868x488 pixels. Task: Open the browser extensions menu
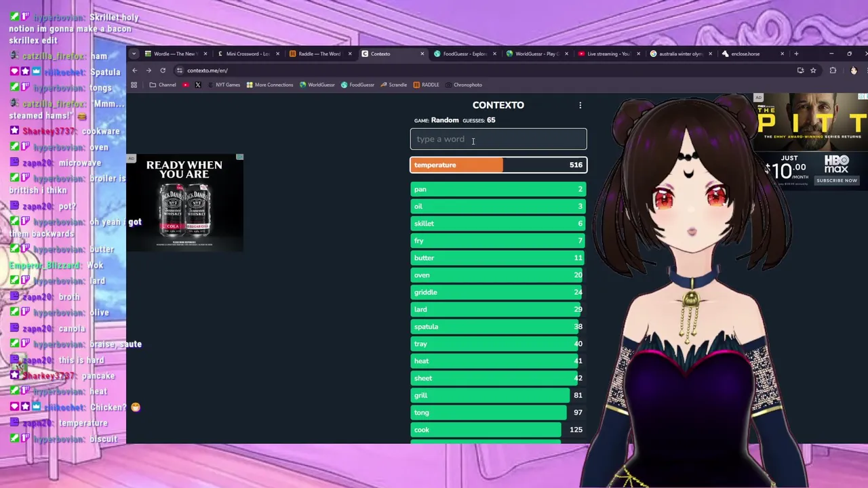[x=833, y=70]
